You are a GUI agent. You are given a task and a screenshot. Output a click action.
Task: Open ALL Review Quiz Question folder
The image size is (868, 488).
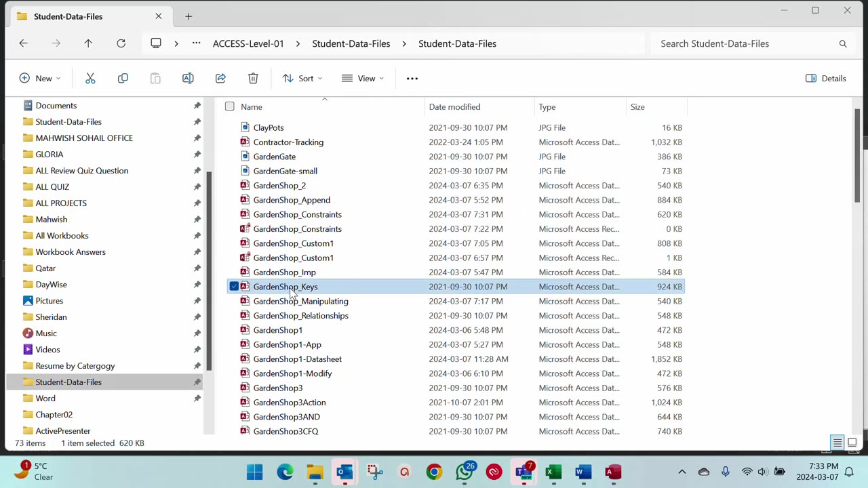tap(82, 171)
